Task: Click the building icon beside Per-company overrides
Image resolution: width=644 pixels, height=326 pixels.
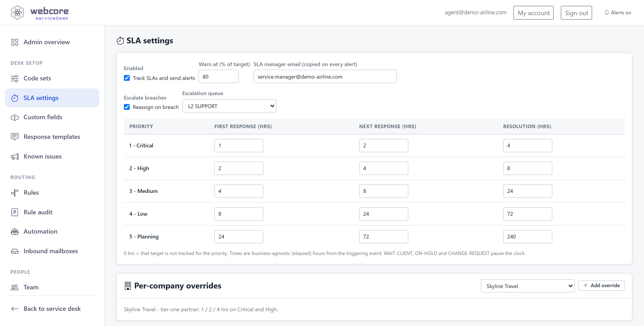Action: pos(128,286)
